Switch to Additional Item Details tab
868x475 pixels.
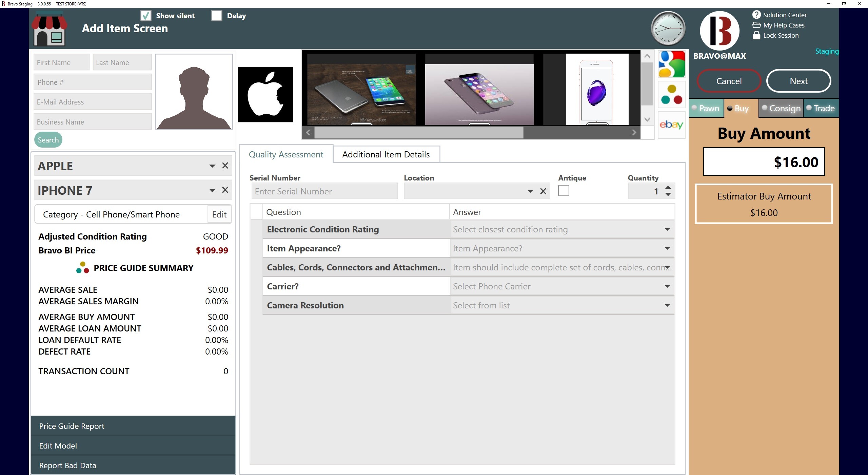386,154
